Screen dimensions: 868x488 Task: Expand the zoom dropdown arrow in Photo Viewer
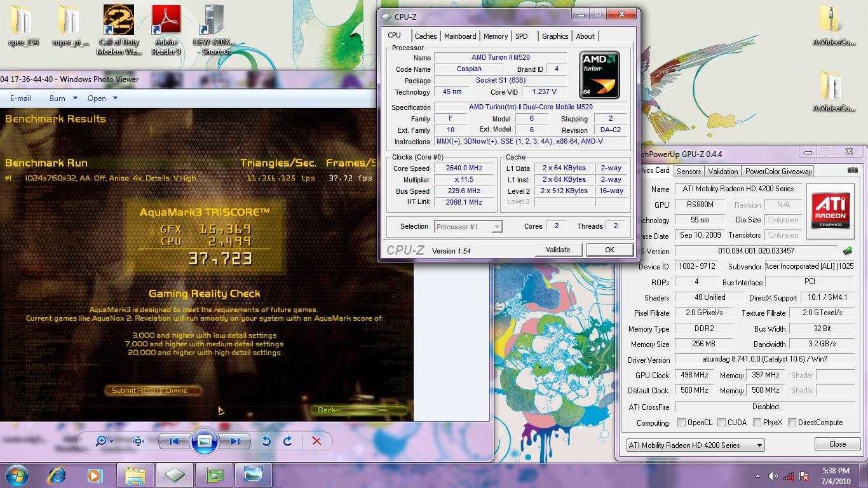pyautogui.click(x=112, y=441)
